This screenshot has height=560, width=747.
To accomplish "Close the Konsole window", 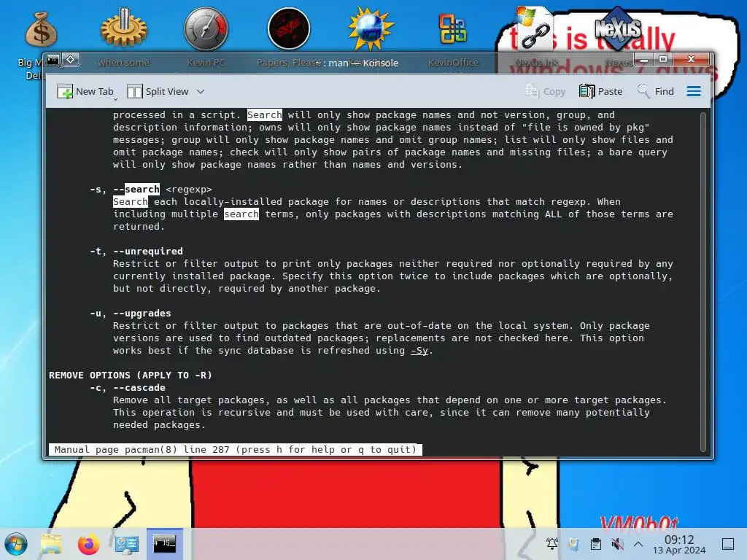I will click(692, 60).
